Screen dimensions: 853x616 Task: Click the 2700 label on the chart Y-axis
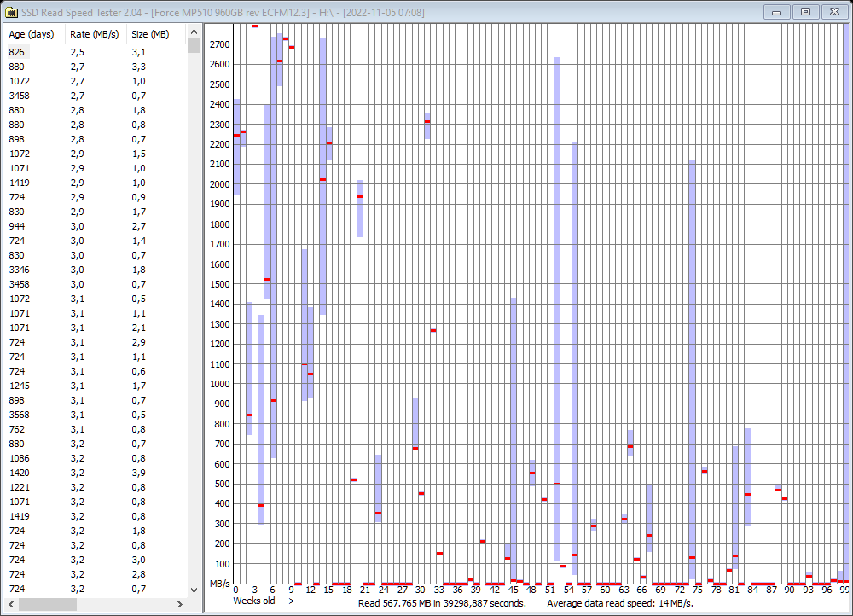click(x=220, y=44)
